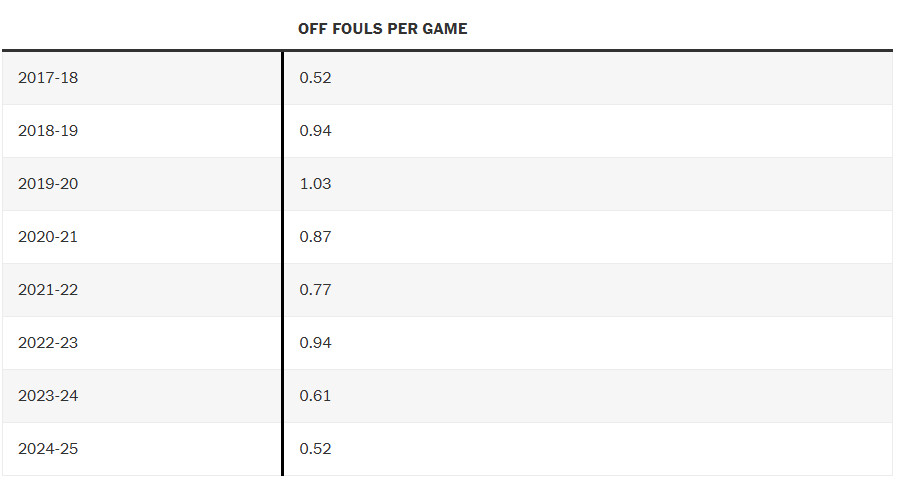Image resolution: width=898 pixels, height=484 pixels.
Task: Click the blank header cell above the seasons
Action: (142, 29)
